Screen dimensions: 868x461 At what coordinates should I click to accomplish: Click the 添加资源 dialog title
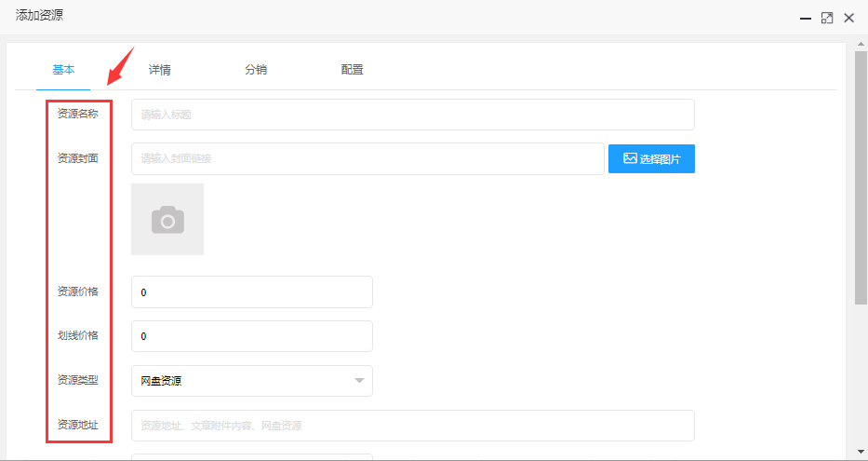point(39,16)
